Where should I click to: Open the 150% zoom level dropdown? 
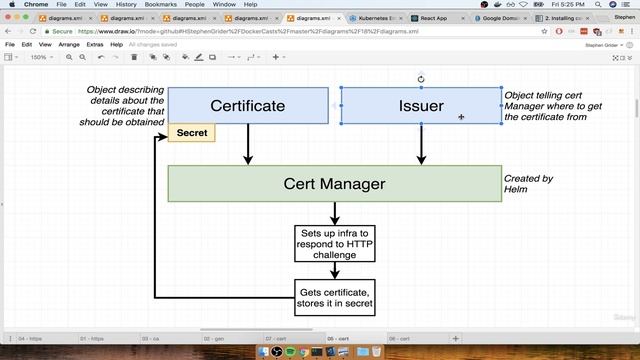coord(42,57)
